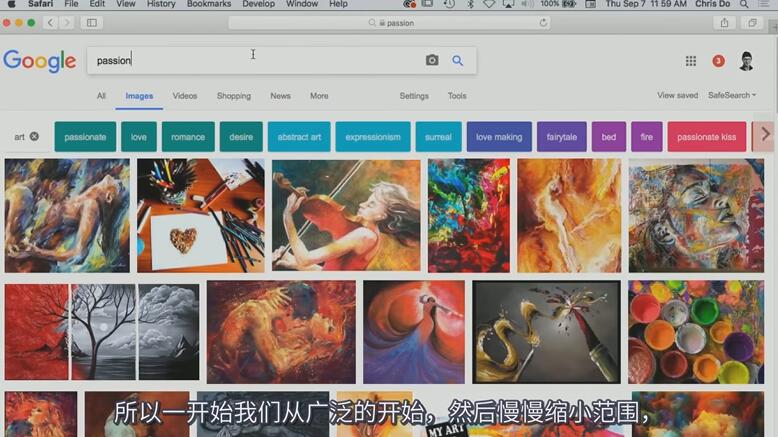778x437 pixels.
Task: Click the blue magnifier search button
Action: [457, 61]
